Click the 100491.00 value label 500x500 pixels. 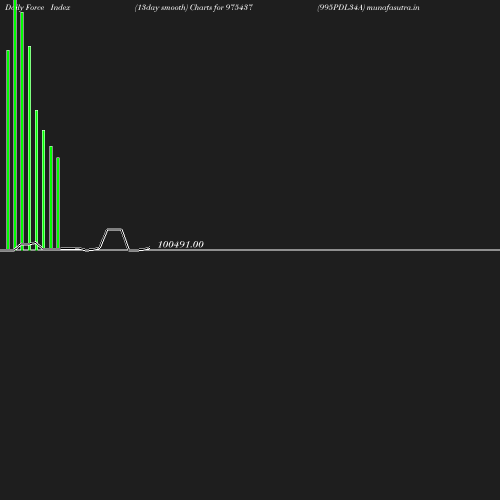coord(180,244)
